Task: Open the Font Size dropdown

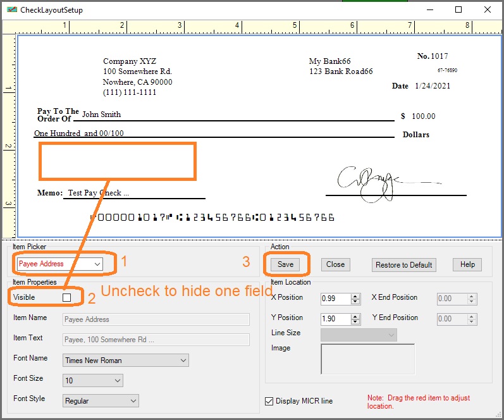Action: pyautogui.click(x=117, y=381)
